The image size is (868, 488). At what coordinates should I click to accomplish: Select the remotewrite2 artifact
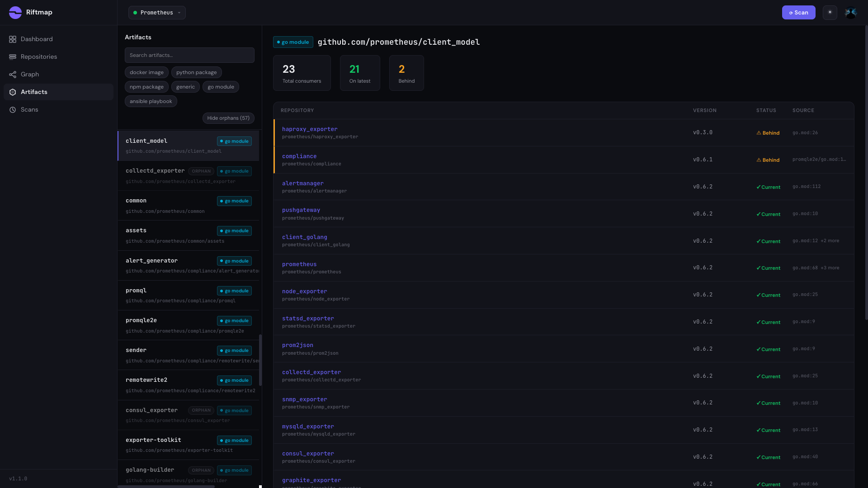pos(189,385)
